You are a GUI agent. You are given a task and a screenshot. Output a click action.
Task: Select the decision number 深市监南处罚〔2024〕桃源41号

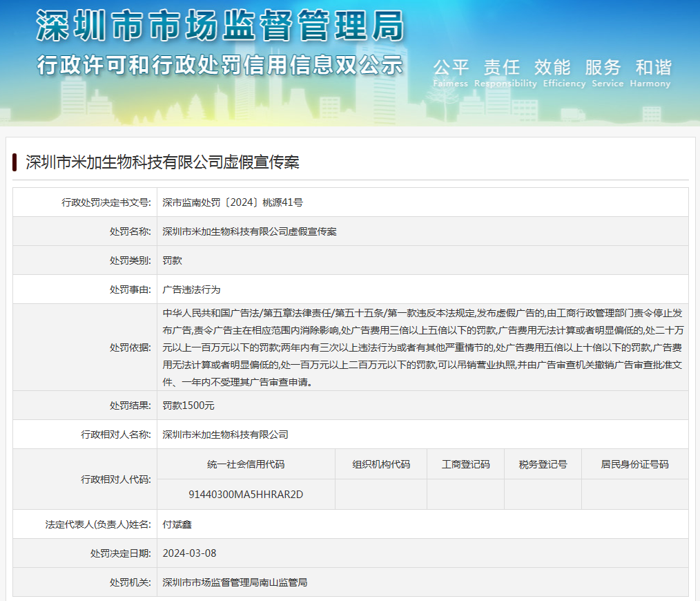click(x=233, y=202)
